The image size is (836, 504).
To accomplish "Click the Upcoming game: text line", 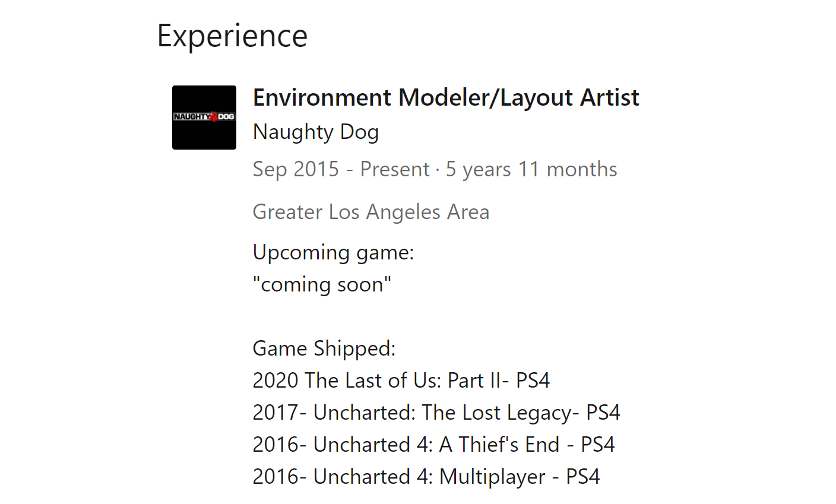I will pos(333,253).
